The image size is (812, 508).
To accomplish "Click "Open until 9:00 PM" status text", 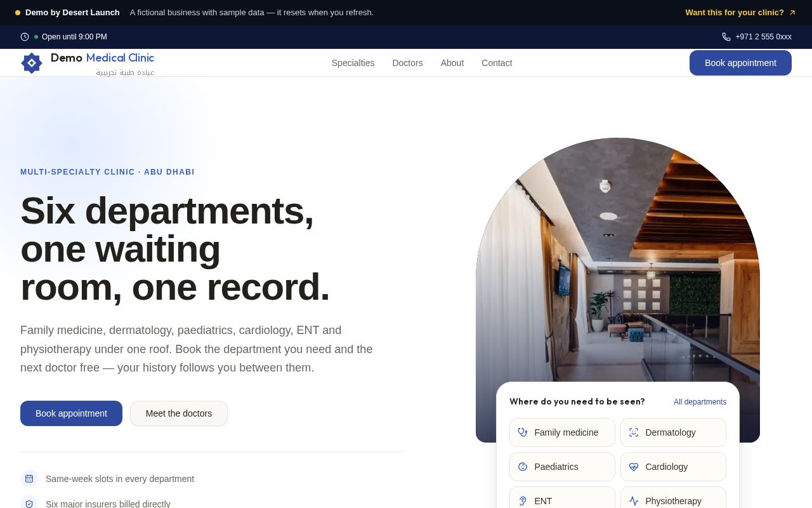I will [74, 37].
